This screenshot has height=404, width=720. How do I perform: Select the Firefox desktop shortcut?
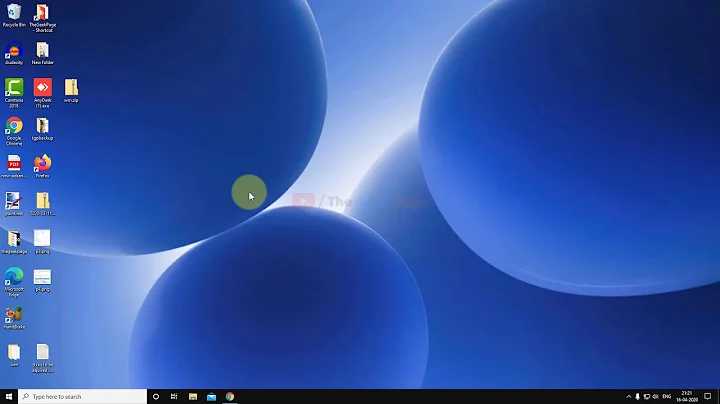43,166
